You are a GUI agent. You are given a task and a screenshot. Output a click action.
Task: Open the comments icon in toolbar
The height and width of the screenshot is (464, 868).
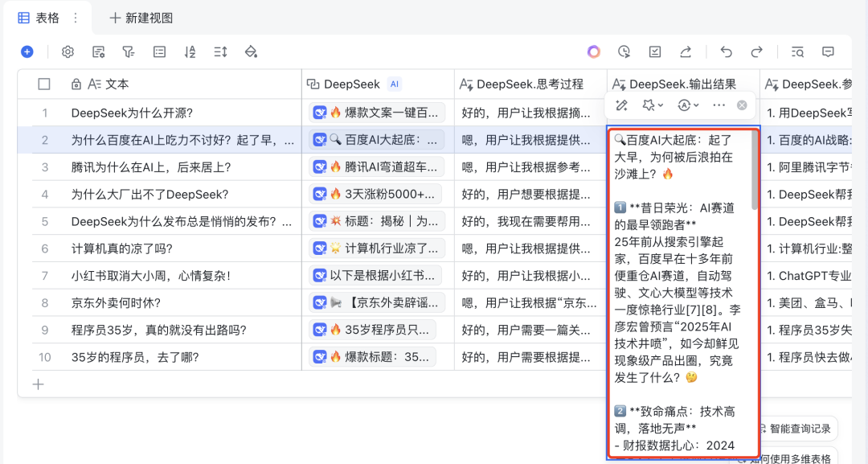[828, 52]
